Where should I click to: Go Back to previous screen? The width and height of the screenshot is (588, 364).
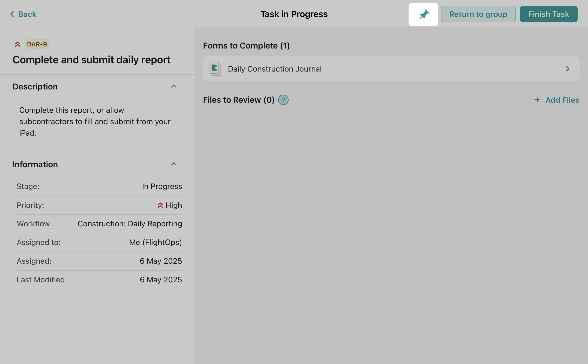coord(27,14)
